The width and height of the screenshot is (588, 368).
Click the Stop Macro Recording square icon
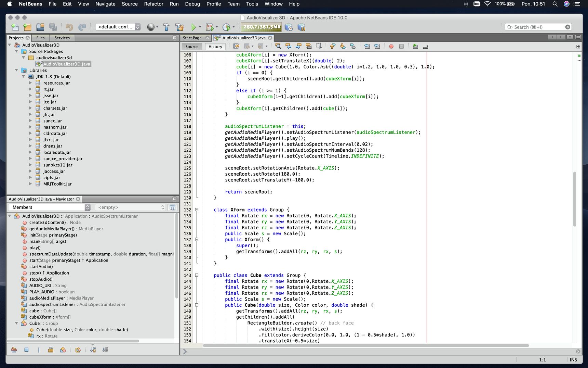click(x=401, y=47)
